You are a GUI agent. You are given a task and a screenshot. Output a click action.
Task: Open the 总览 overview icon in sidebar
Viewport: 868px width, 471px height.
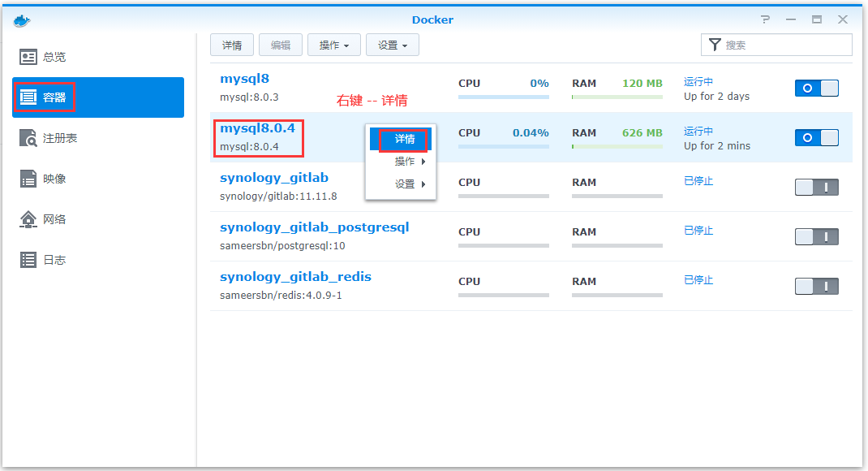(28, 57)
